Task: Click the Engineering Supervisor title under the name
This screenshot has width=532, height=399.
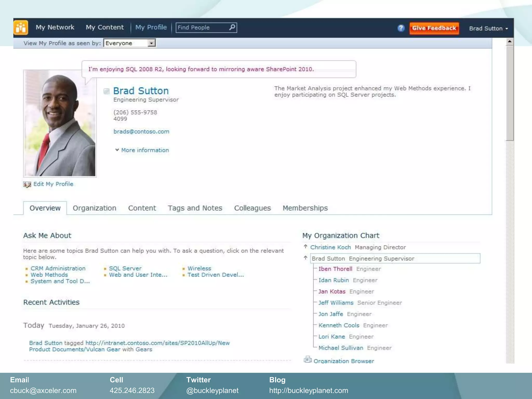Action: pyautogui.click(x=146, y=100)
